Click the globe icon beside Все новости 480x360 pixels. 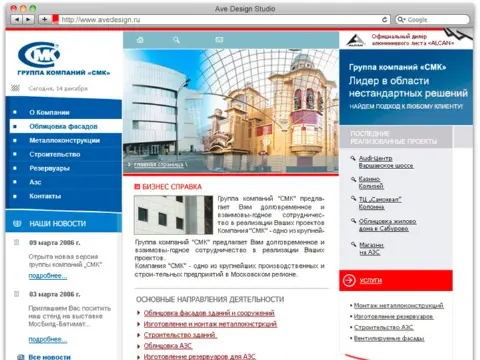(20, 357)
